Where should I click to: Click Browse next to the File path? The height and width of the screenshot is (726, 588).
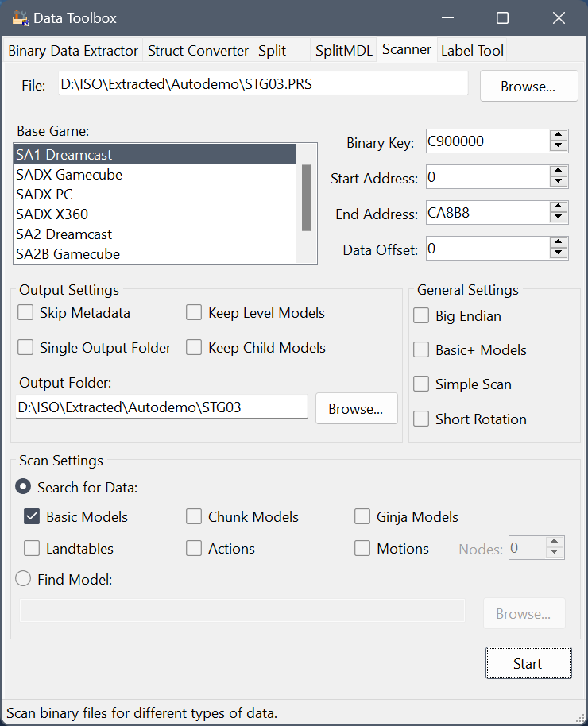pos(528,87)
